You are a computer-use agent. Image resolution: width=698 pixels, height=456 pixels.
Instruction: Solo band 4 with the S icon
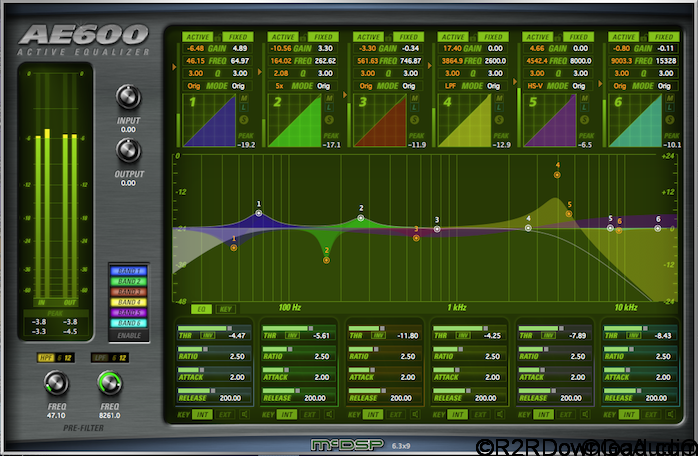click(x=499, y=119)
